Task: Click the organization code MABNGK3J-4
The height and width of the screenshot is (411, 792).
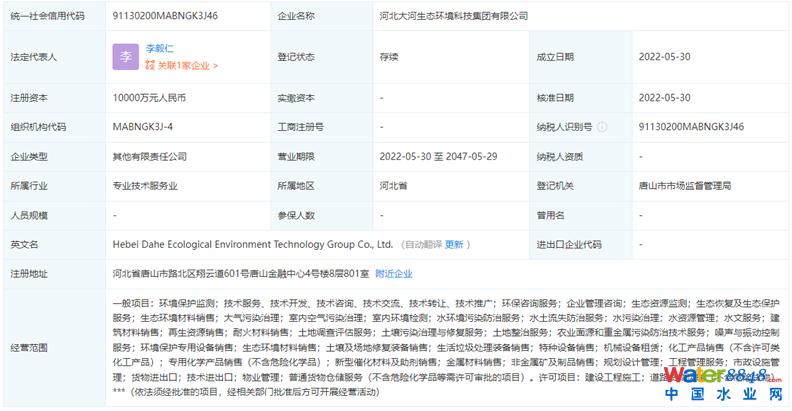Action: tap(143, 127)
